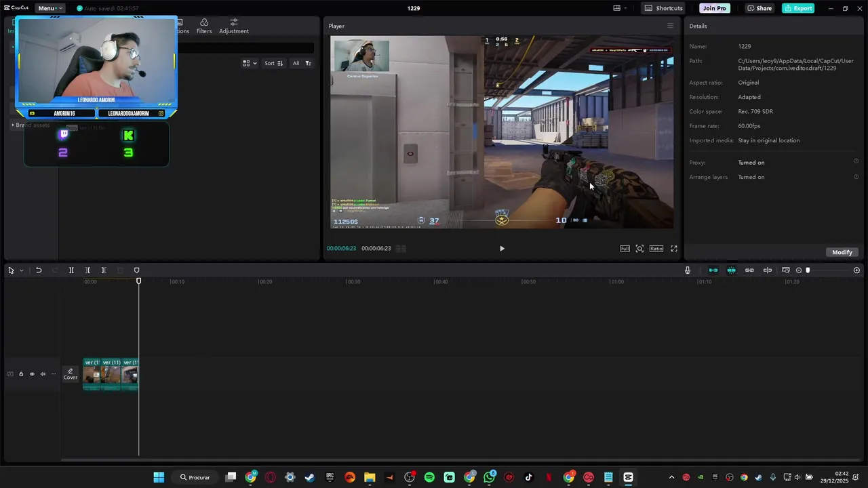Screen dimensions: 868x488
Task: Show info about Arrange layers setting
Action: (x=856, y=176)
